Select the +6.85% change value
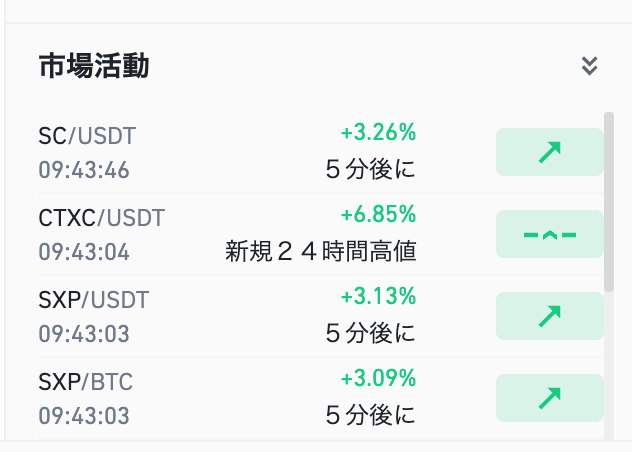Screen dimensions: 632x452 (x=378, y=214)
